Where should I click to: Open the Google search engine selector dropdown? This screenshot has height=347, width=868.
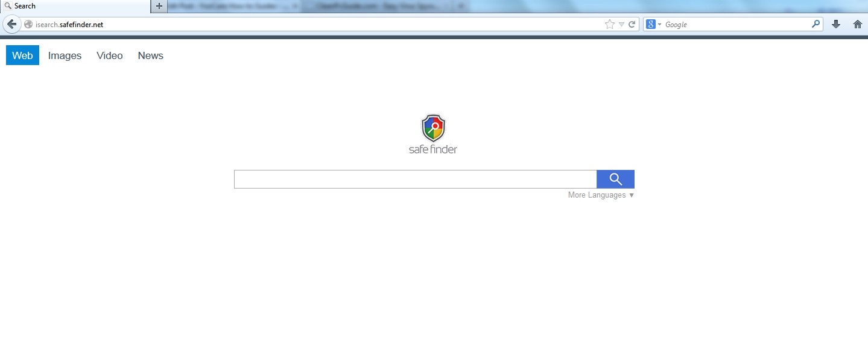654,24
